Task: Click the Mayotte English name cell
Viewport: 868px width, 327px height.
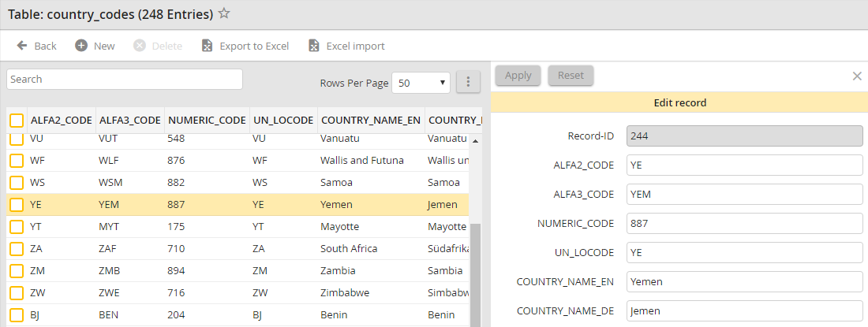Action: click(x=340, y=227)
